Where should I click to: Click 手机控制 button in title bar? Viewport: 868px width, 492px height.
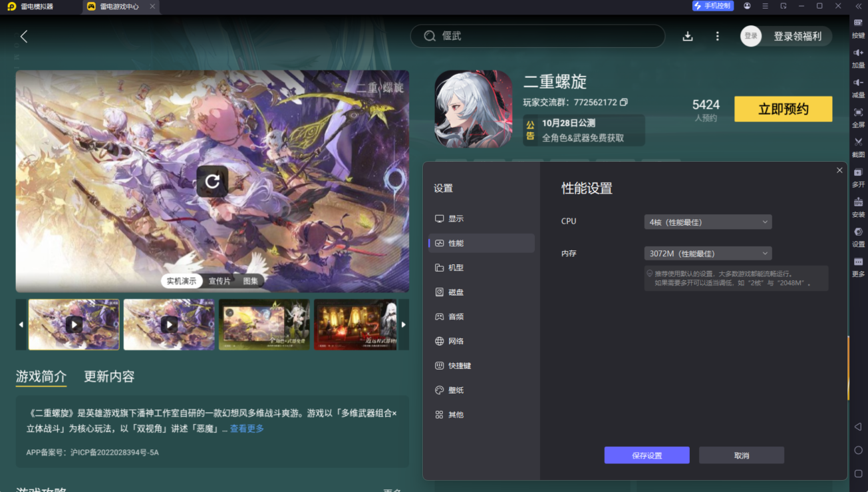click(712, 6)
